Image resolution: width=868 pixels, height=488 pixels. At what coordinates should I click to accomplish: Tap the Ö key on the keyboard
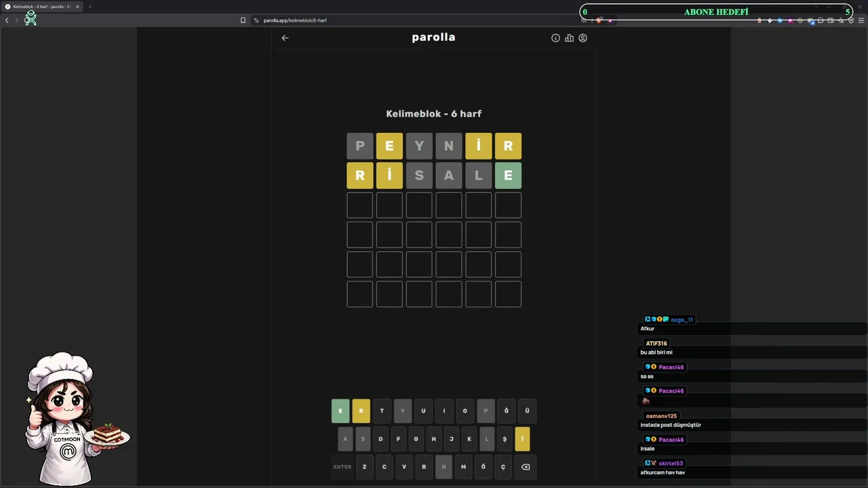[x=484, y=467]
